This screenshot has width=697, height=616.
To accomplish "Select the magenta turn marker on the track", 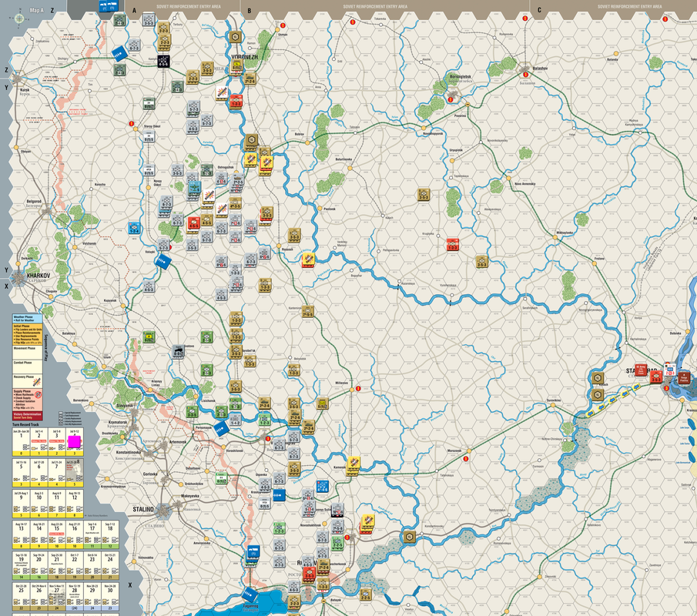I will click(75, 442).
